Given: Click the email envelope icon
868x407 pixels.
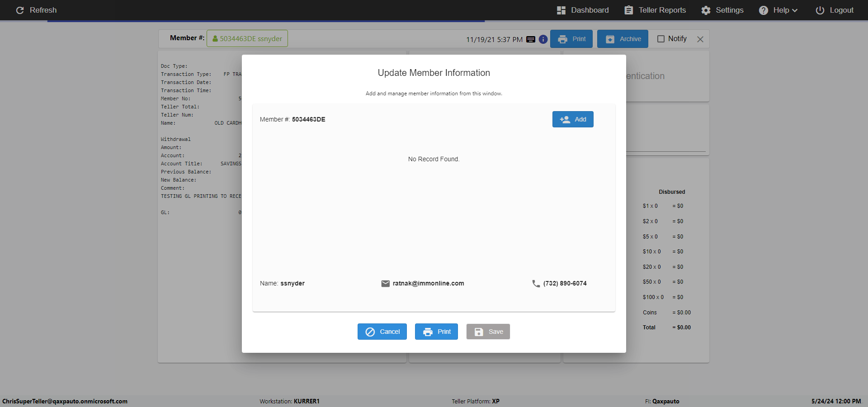Looking at the screenshot, I should click(x=386, y=284).
